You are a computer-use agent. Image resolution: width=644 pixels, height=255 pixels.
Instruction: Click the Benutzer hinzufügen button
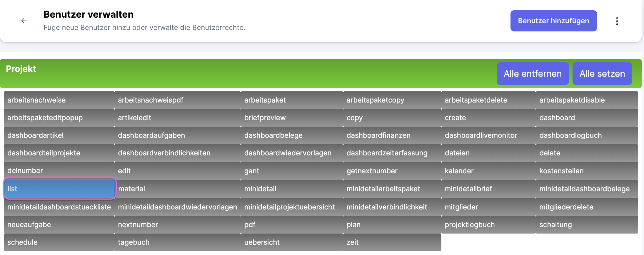(553, 21)
